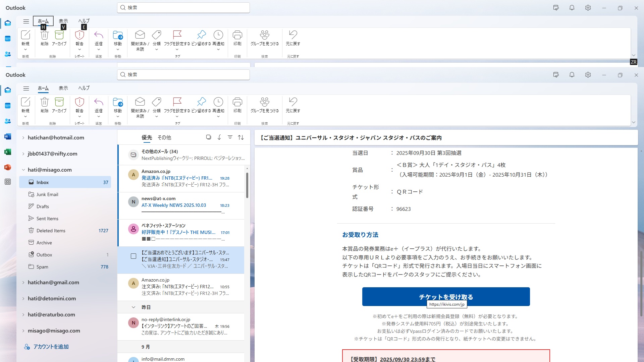Viewport: 644px width, 362px height.
Task: Click the Find Groups (グループを見つける) icon
Action: [x=264, y=102]
